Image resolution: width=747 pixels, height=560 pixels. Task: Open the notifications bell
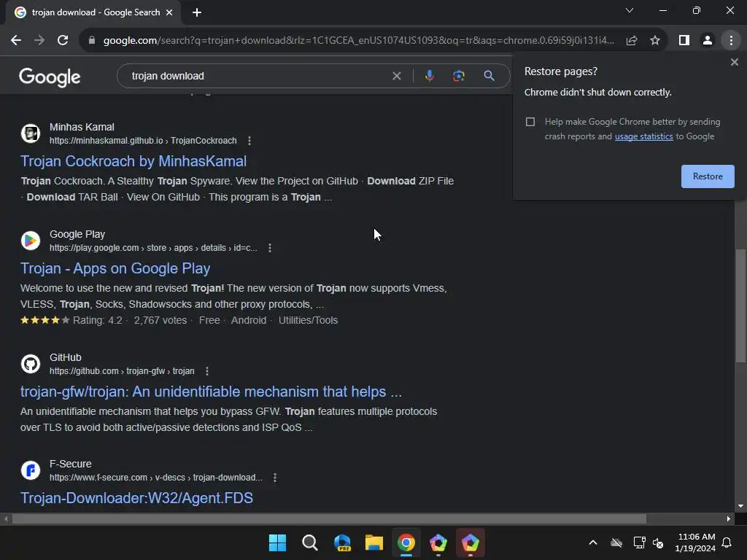(727, 542)
